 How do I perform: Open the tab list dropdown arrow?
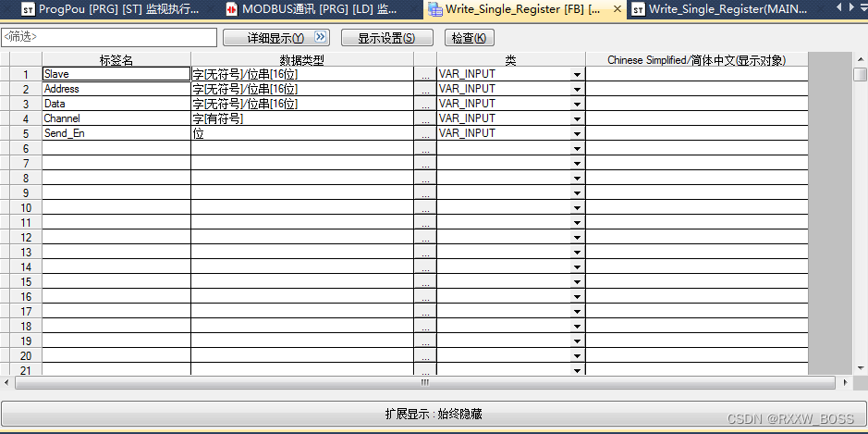tap(863, 7)
